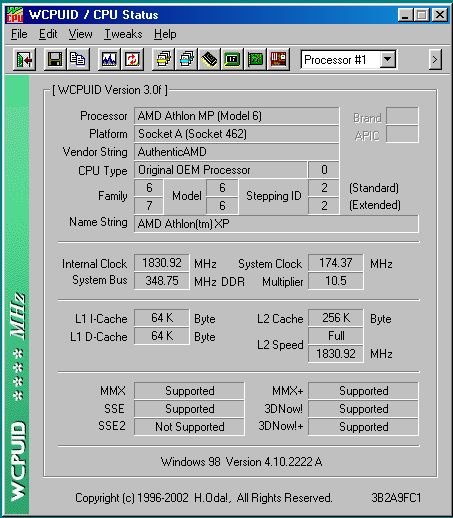Click the Platform field Socket A
Viewport: 453px width, 518px height.
(x=236, y=134)
